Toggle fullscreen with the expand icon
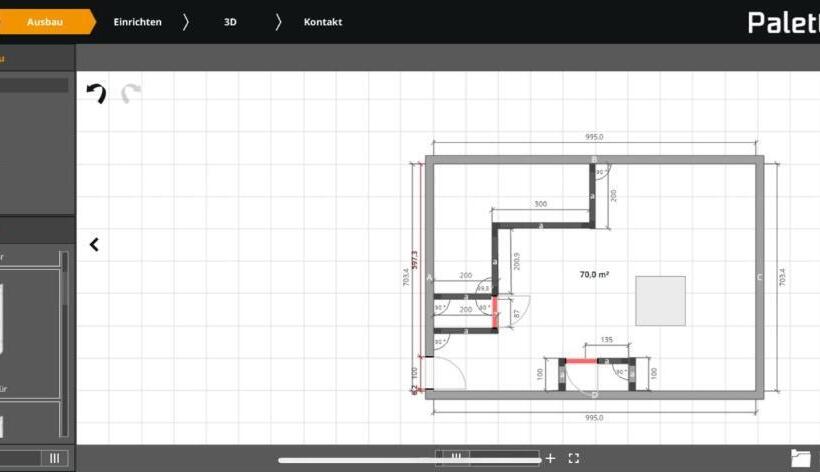Viewport: 820px width, 472px height. (574, 458)
